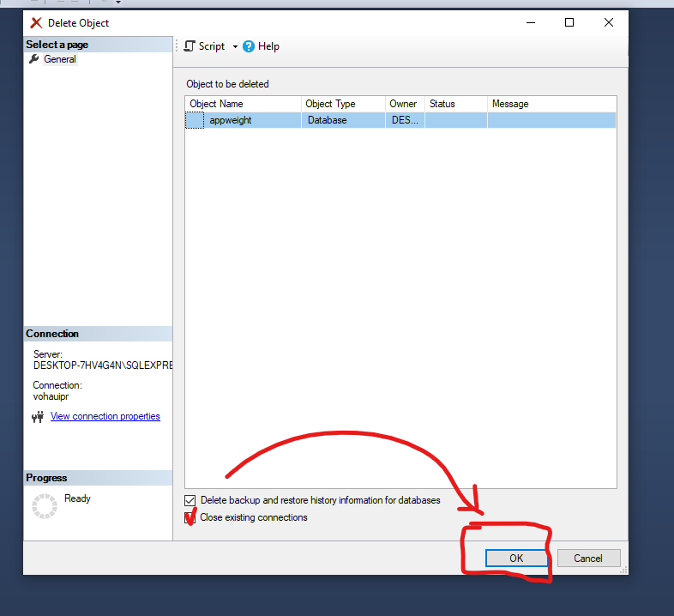Click the DES... owner cell
Image resolution: width=674 pixels, height=616 pixels.
pyautogui.click(x=405, y=120)
